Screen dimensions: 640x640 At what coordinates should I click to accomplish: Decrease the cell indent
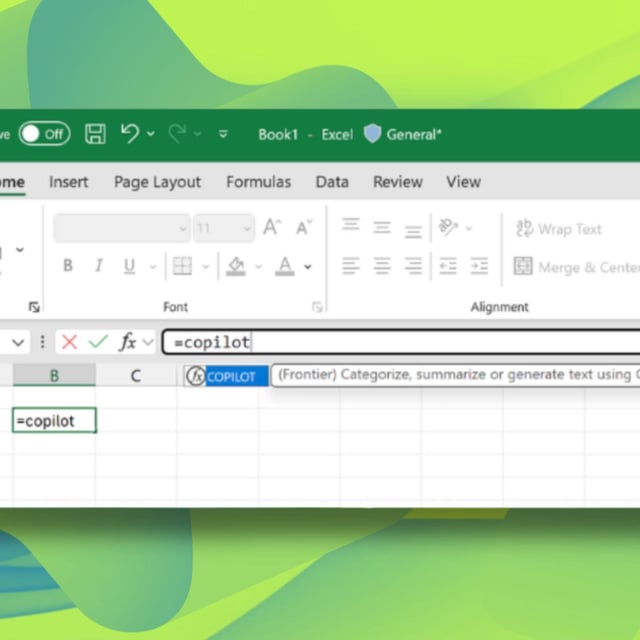point(448,266)
